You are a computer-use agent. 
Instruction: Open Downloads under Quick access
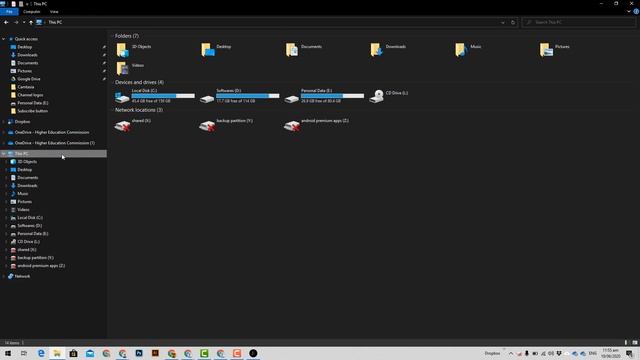(x=27, y=55)
